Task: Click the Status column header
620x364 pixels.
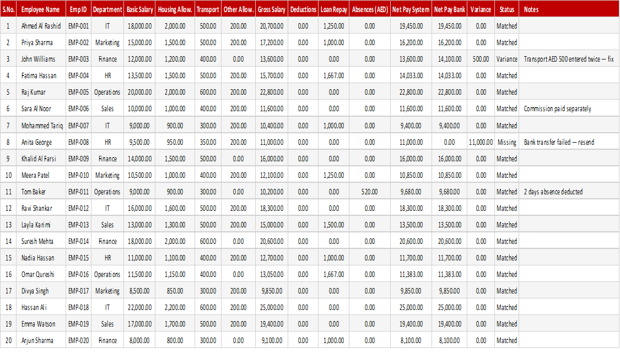Action: tap(506, 9)
